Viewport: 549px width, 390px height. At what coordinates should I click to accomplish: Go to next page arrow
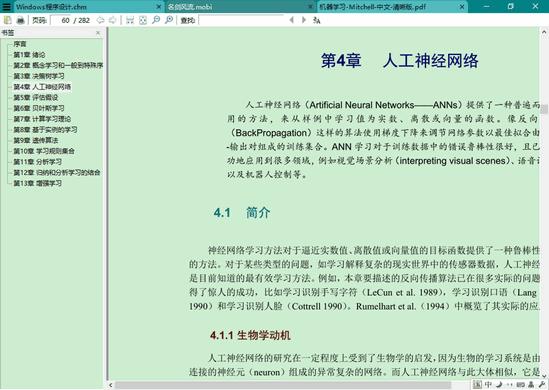click(x=112, y=20)
